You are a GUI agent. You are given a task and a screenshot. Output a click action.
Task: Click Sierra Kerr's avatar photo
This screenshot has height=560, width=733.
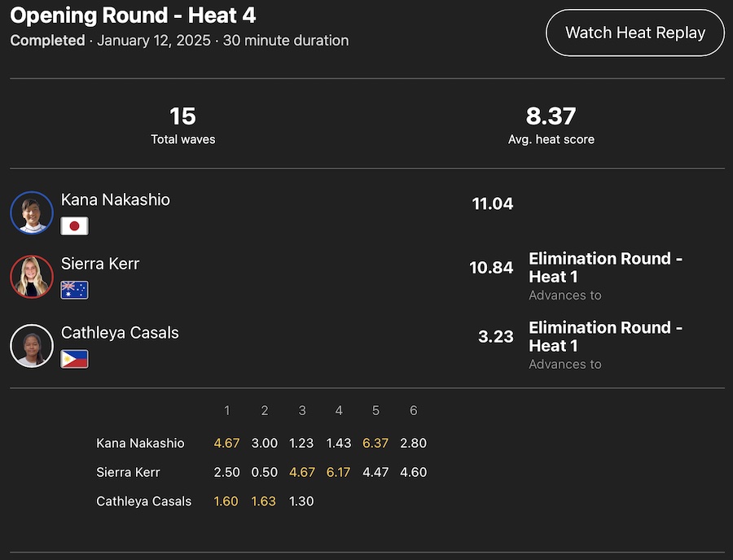coord(32,277)
